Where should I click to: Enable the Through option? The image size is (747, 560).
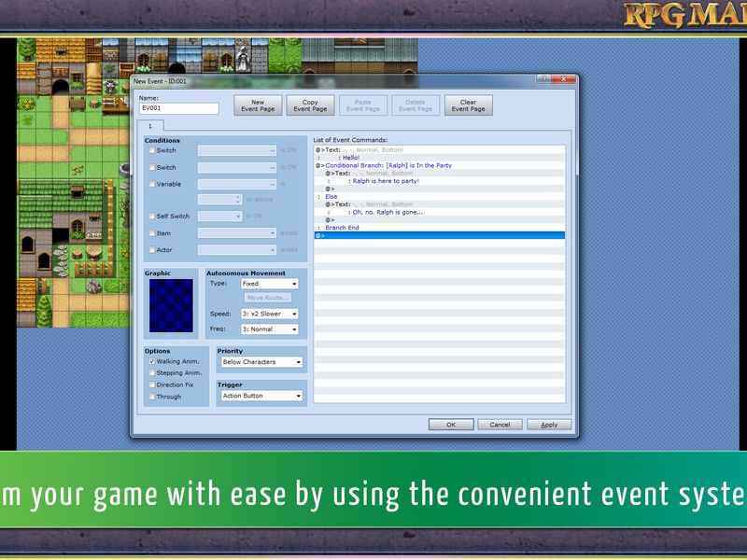coord(152,397)
